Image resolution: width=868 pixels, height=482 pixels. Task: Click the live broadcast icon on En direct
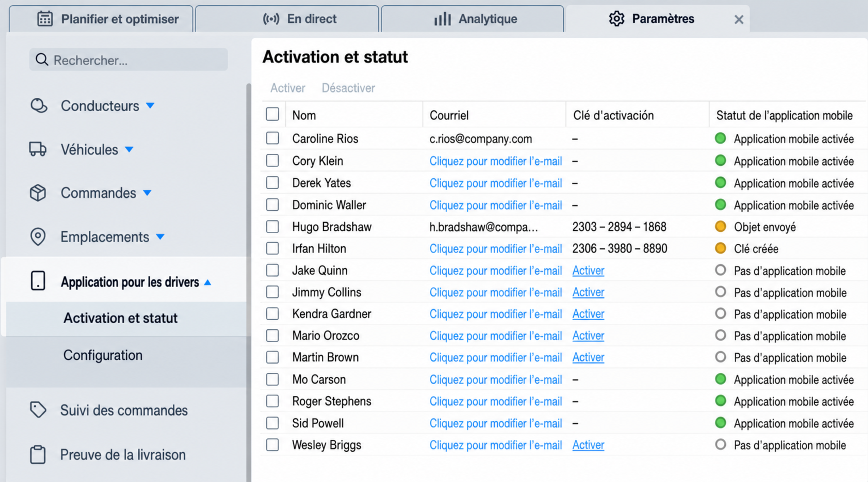pos(271,19)
